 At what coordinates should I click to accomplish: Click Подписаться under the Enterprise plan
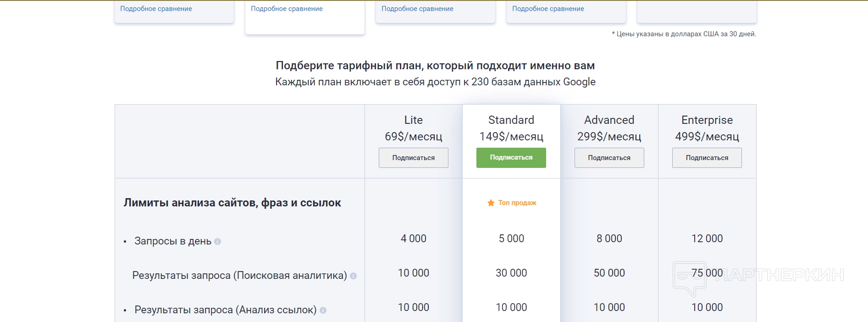tap(707, 158)
